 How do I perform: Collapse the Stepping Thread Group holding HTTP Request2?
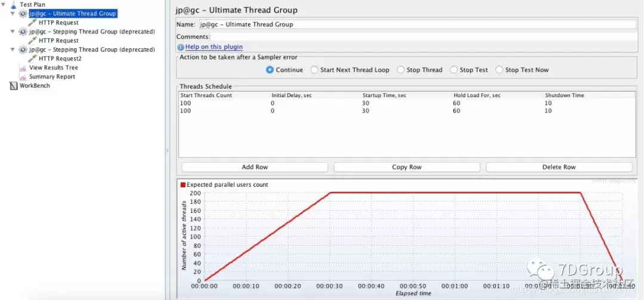tap(13, 50)
